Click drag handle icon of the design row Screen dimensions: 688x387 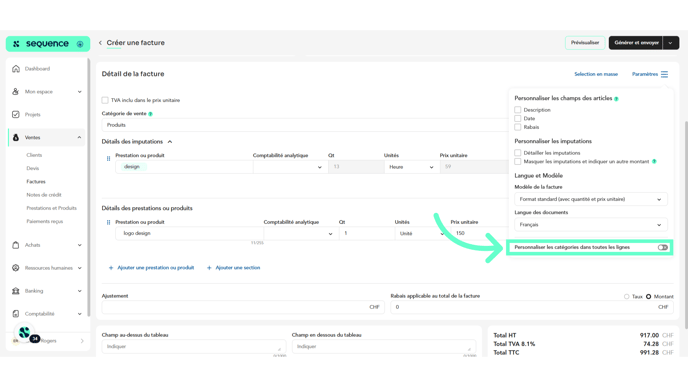pyautogui.click(x=108, y=158)
